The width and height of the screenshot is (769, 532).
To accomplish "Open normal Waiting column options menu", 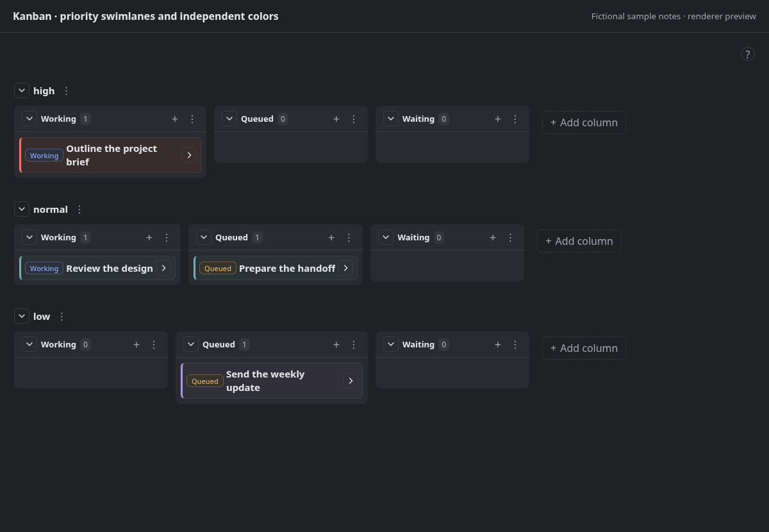I will tap(510, 237).
